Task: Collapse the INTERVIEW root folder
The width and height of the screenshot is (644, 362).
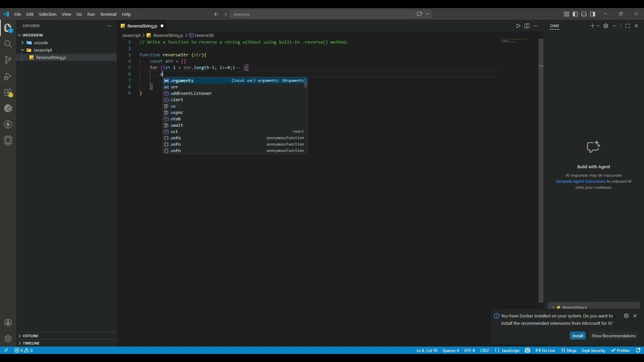Action: 66,35
